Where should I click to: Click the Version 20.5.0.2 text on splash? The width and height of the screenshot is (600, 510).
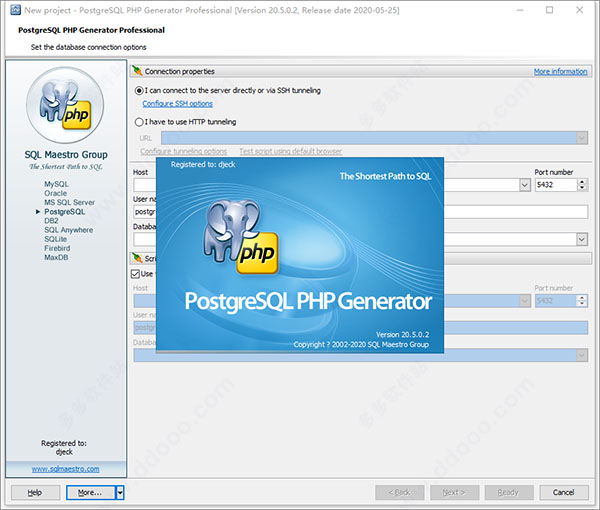click(402, 334)
